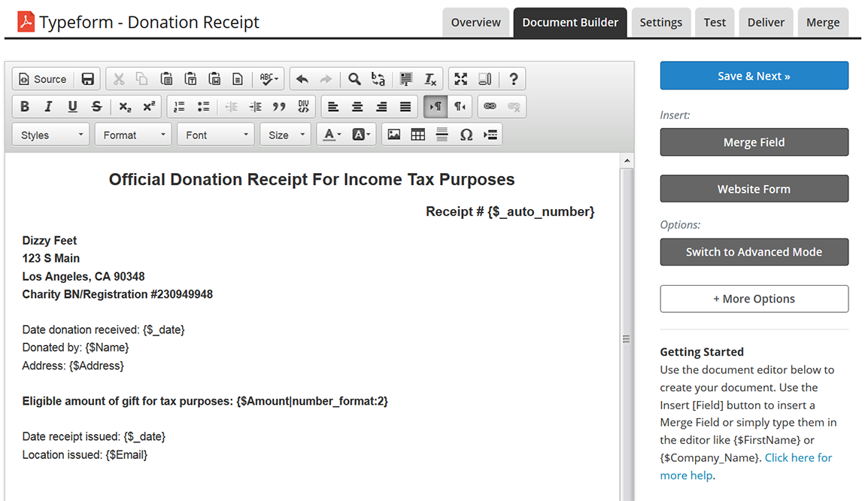Open the text color picker
The height and width of the screenshot is (501, 868).
(332, 135)
